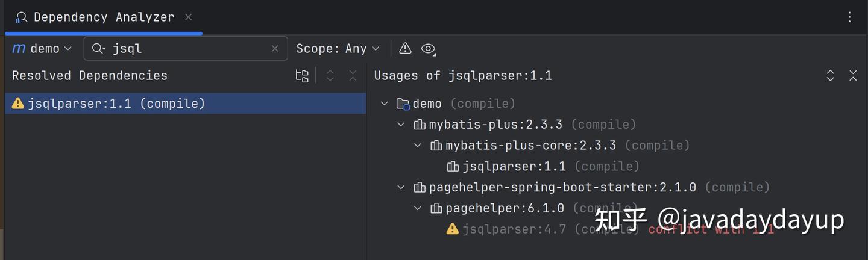Collapse the pagehelper:6.1.0 node chevron
This screenshot has height=260, width=868.
tap(418, 208)
